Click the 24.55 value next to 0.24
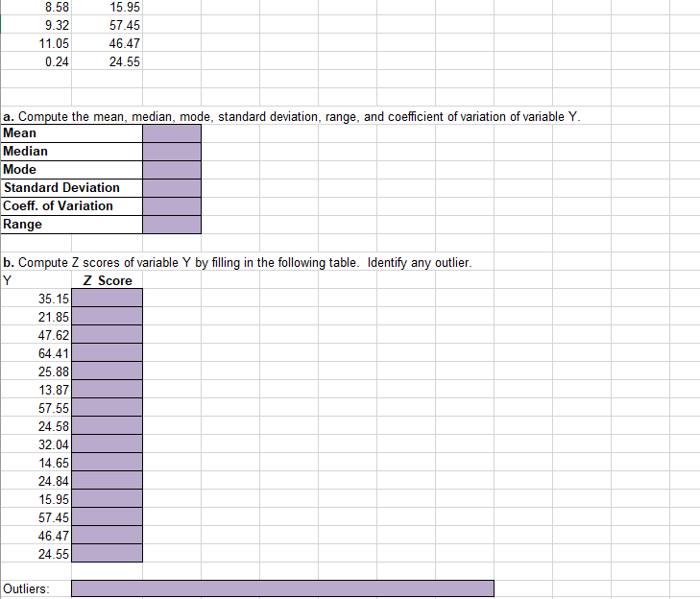 tap(125, 62)
